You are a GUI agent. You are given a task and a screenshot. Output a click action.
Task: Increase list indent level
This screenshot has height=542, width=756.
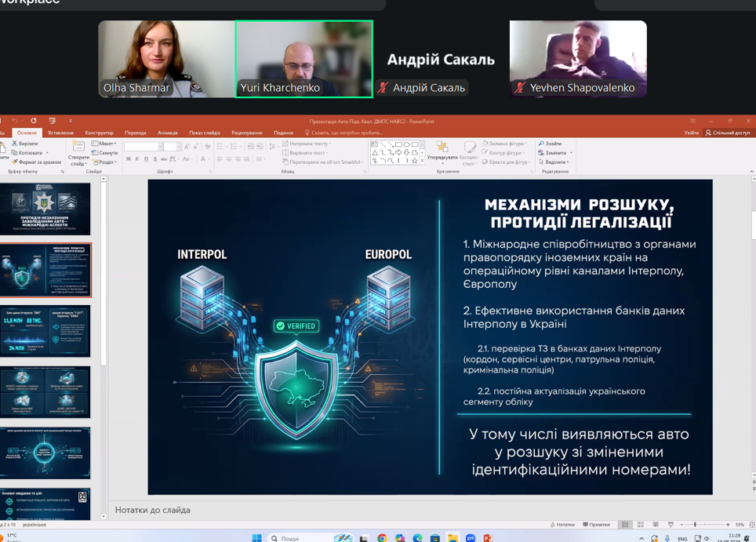(x=260, y=146)
